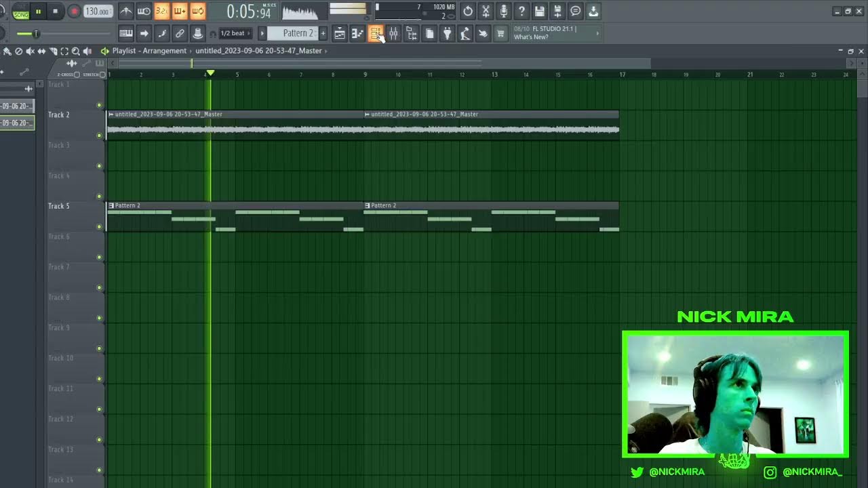This screenshot has width=868, height=488.
Task: Pause playback with the pause button
Action: [x=39, y=12]
